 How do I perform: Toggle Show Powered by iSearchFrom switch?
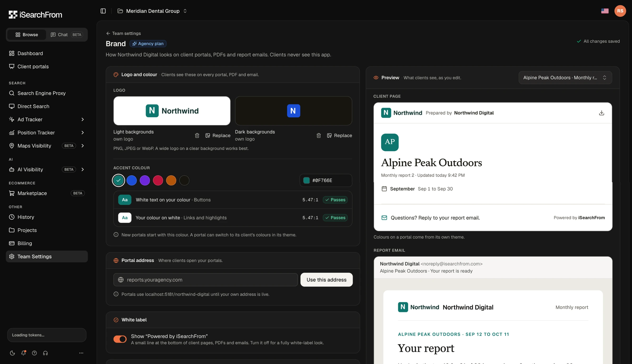(x=120, y=339)
